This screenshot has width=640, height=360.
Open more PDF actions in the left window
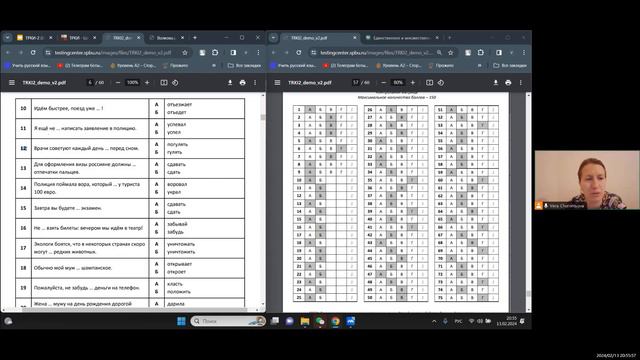click(255, 82)
